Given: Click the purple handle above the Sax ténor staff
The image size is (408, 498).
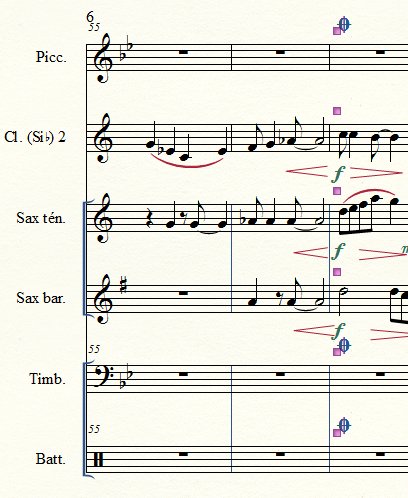Looking at the screenshot, I should point(337,191).
